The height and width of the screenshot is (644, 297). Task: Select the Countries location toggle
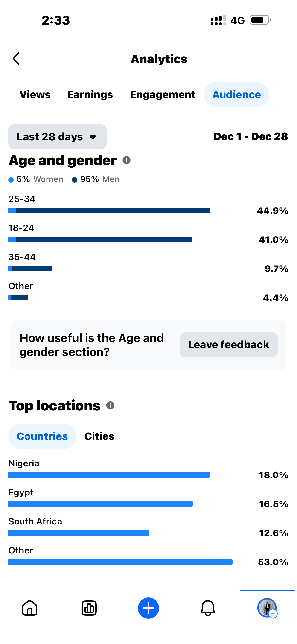coord(42,436)
